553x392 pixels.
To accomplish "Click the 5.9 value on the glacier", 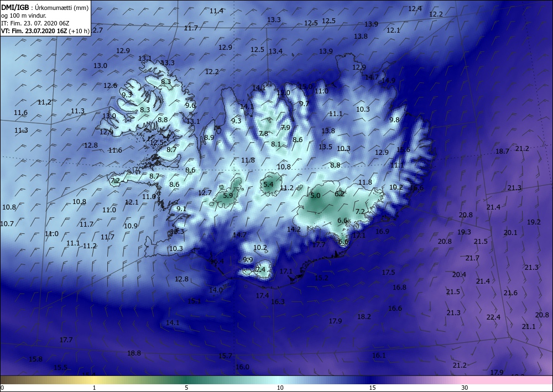I will pyautogui.click(x=228, y=195).
